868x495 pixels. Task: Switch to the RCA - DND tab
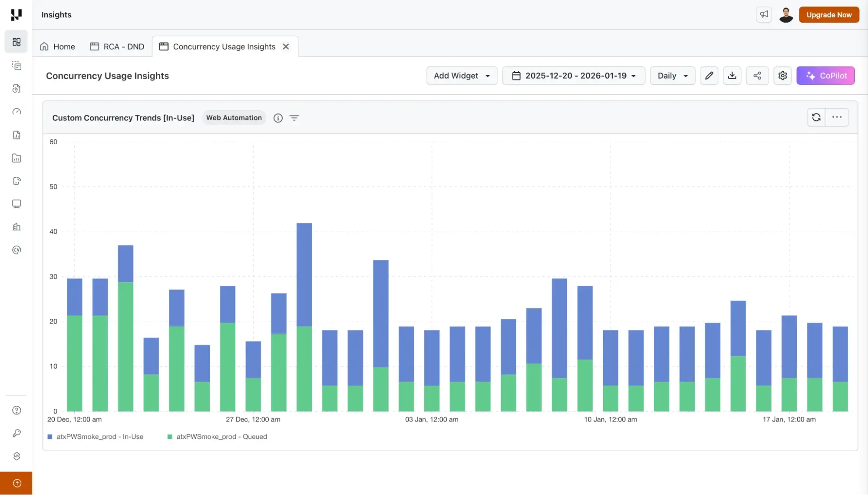[x=117, y=47]
